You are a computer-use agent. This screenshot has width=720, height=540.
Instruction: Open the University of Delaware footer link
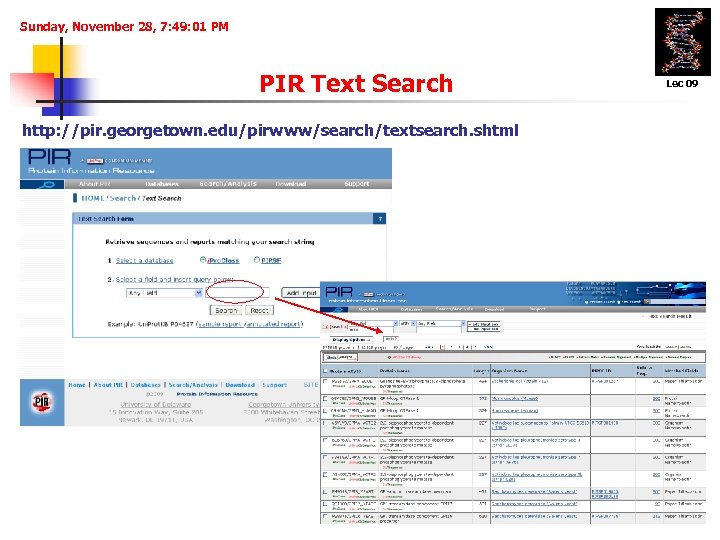pyautogui.click(x=156, y=405)
